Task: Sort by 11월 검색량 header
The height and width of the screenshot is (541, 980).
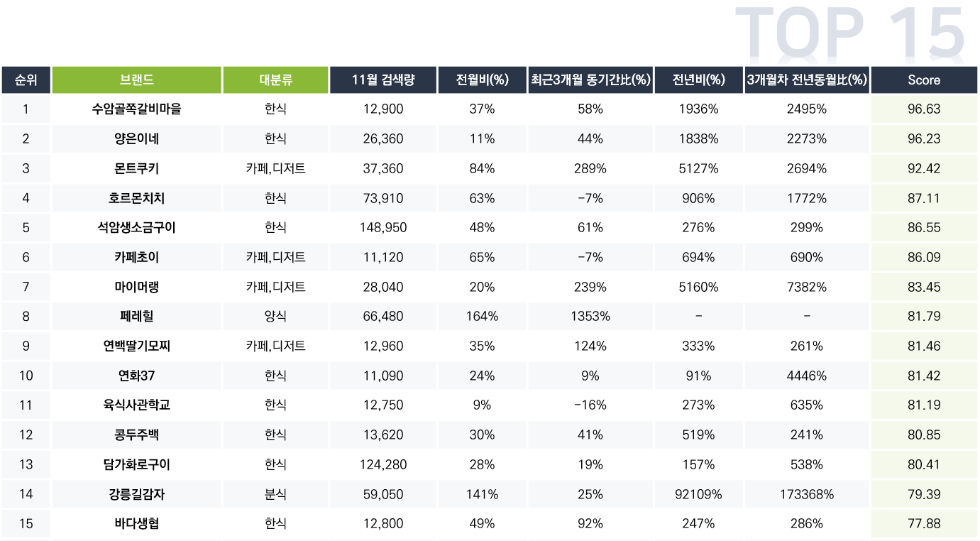Action: tap(383, 80)
